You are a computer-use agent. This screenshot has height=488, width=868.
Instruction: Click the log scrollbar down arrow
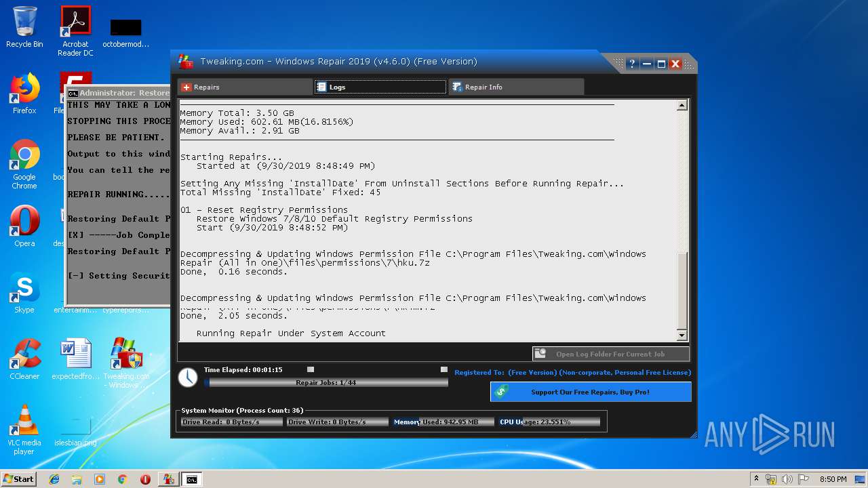pos(682,335)
